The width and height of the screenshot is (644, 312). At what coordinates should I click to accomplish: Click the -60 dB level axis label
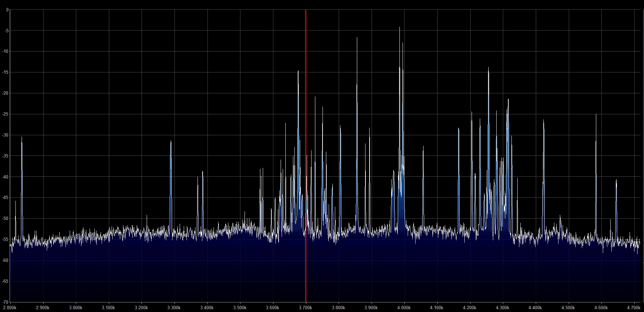5,261
